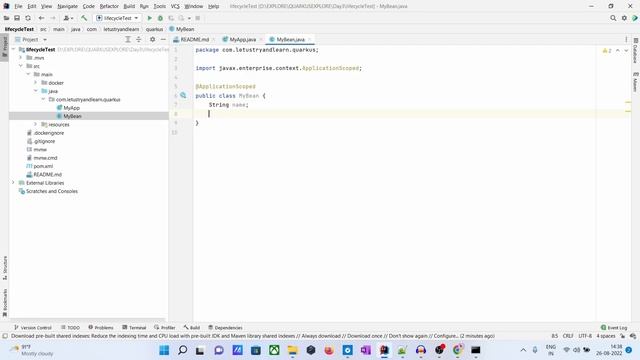Click the read-only lock icon in status bar
The height and width of the screenshot is (360, 640).
point(622,336)
